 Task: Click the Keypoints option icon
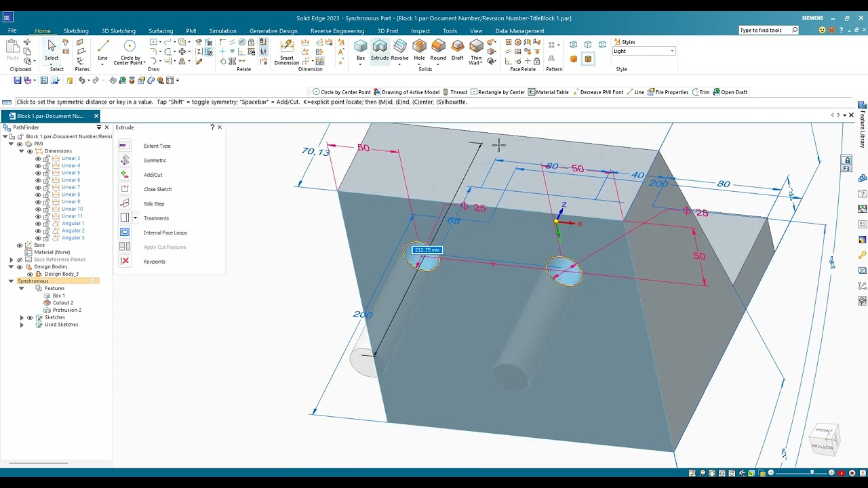pos(124,262)
